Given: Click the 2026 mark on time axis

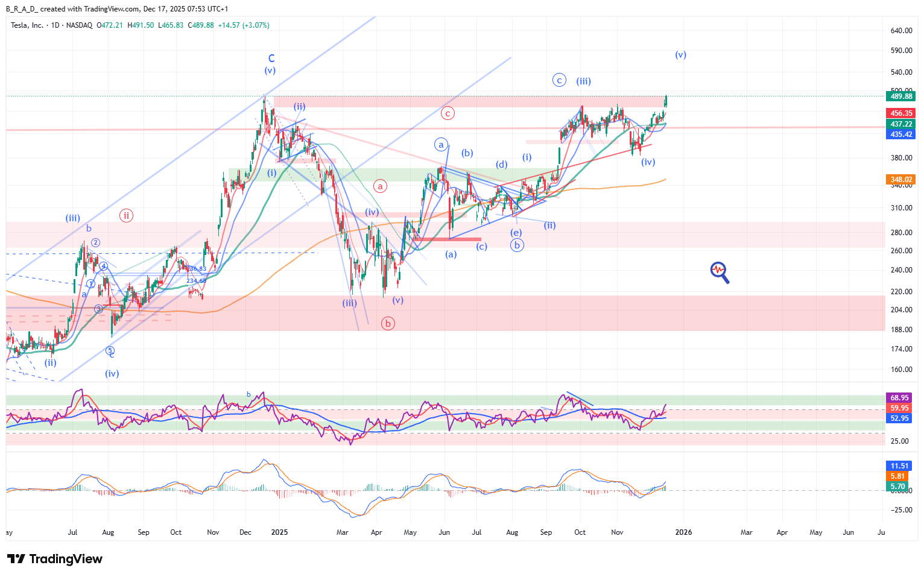Looking at the screenshot, I should coord(683,532).
